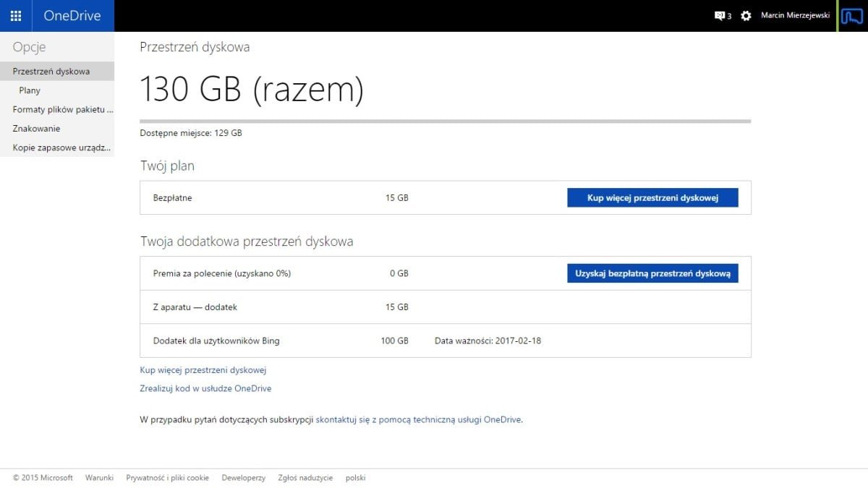868x488 pixels.
Task: Select Przestrzeń dyskowa in sidebar
Action: 57,71
